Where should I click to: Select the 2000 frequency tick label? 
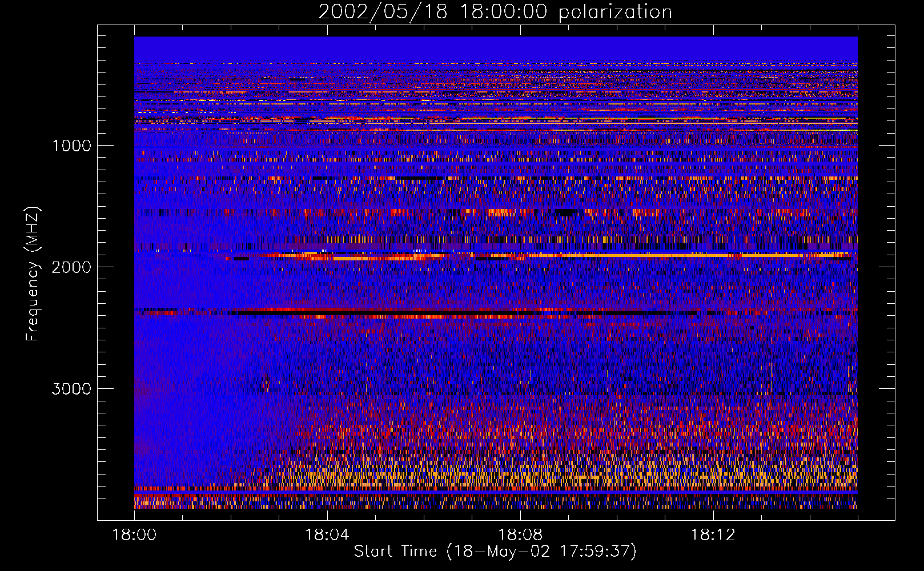(71, 267)
